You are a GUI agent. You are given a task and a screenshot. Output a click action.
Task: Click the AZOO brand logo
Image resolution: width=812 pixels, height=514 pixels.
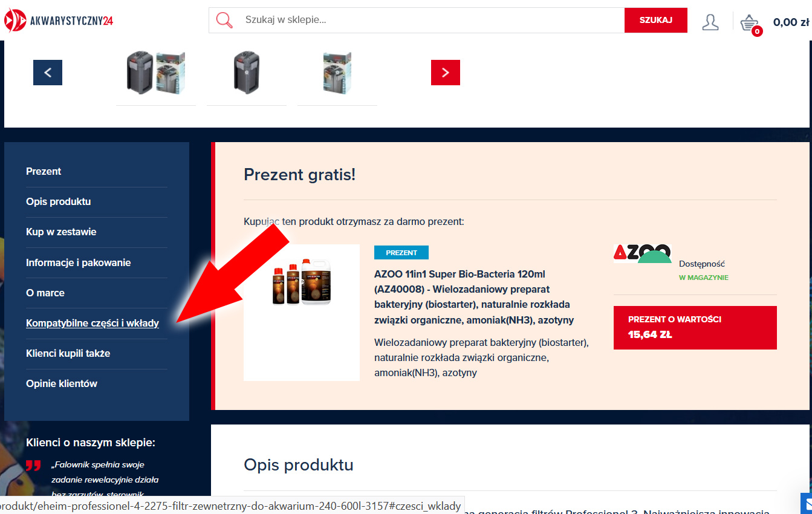tap(643, 253)
